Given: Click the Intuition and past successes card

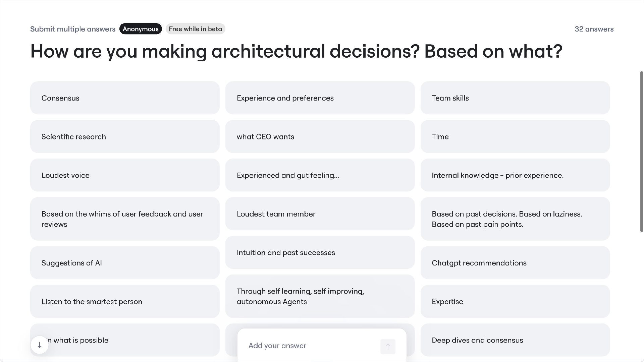Looking at the screenshot, I should [x=320, y=252].
